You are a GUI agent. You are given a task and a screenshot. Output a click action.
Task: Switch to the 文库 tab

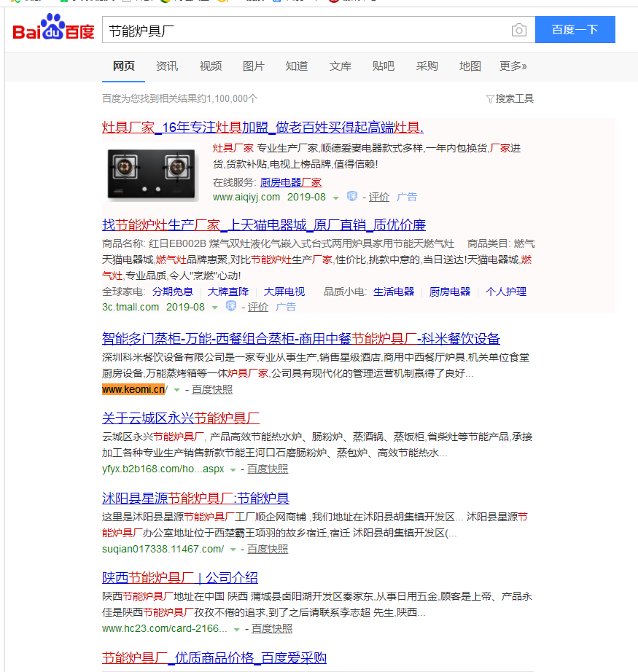(341, 66)
